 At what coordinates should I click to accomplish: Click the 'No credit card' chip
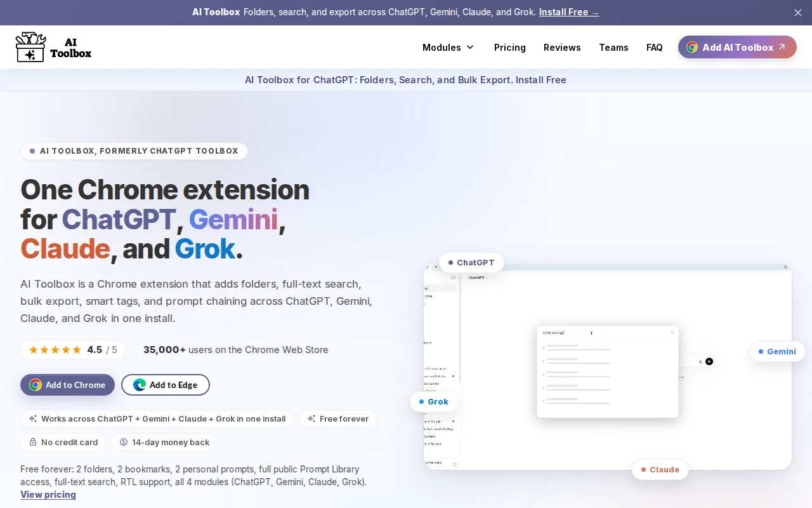pos(63,442)
